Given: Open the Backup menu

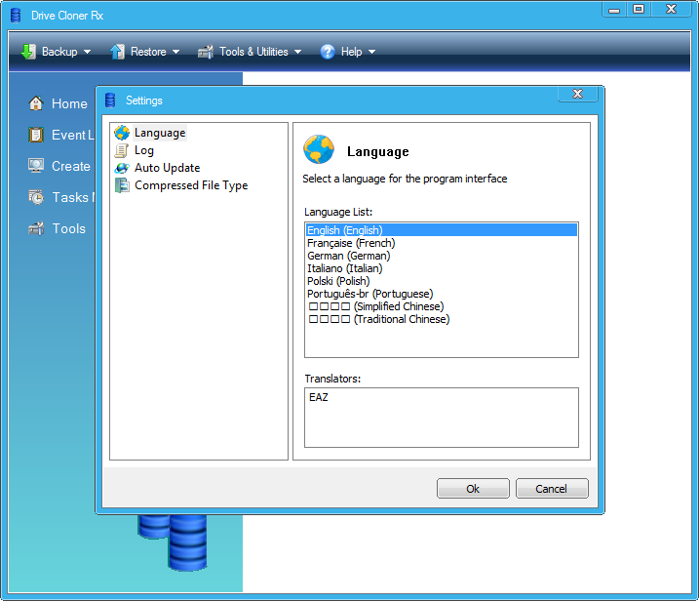Looking at the screenshot, I should point(57,52).
